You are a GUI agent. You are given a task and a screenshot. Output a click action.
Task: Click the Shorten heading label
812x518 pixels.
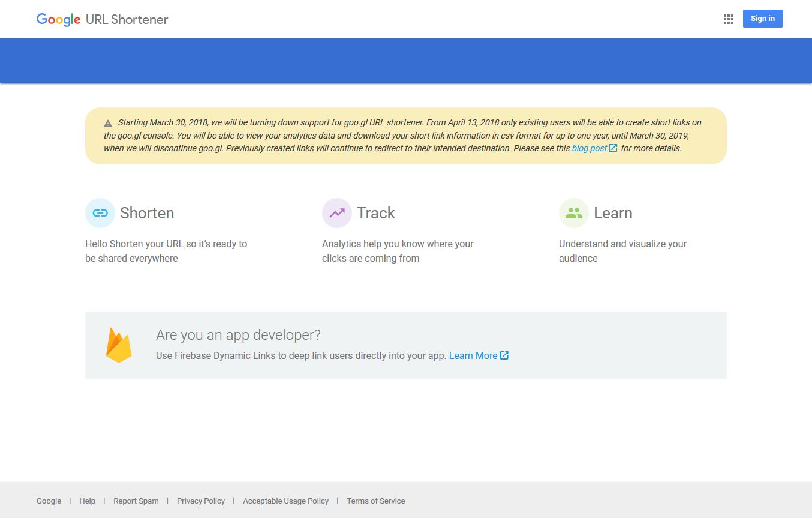[x=147, y=212]
